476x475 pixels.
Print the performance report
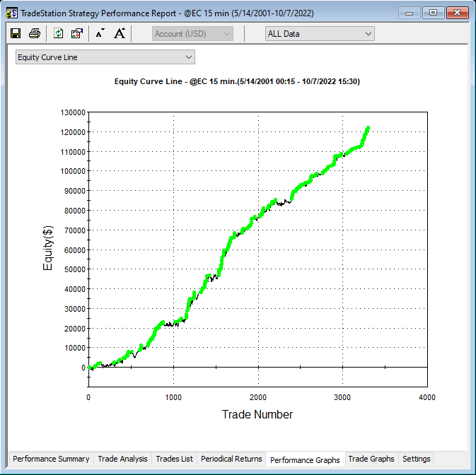pos(34,33)
